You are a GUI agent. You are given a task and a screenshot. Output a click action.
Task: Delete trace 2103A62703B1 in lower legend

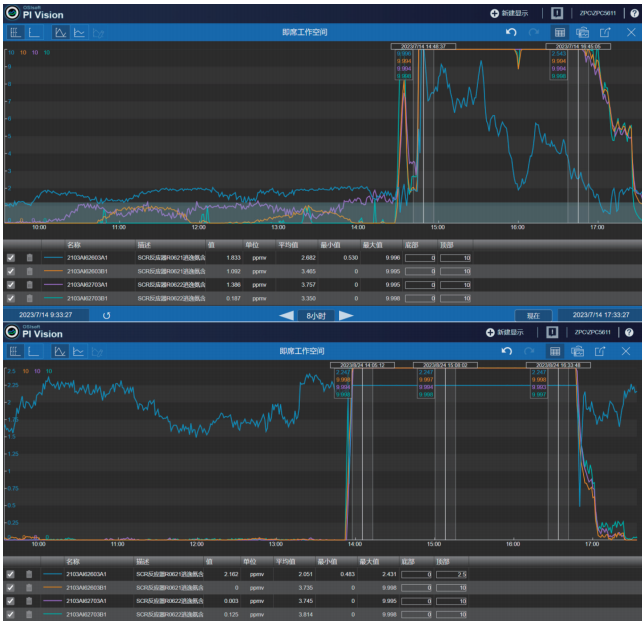29,614
